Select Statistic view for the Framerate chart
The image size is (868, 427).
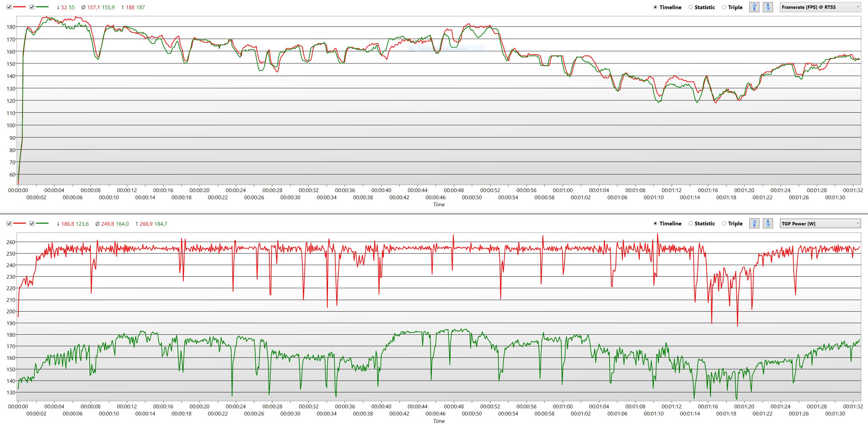(691, 7)
